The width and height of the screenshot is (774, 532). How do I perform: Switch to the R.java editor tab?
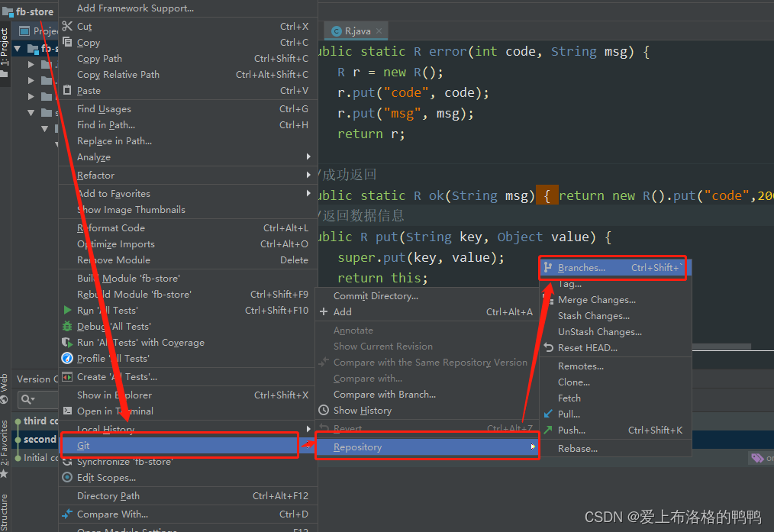pyautogui.click(x=357, y=31)
